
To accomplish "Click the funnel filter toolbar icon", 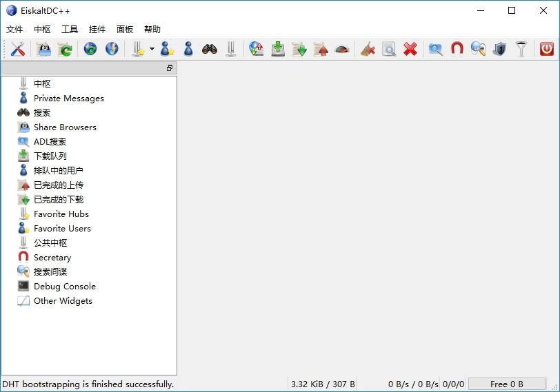I will 521,49.
